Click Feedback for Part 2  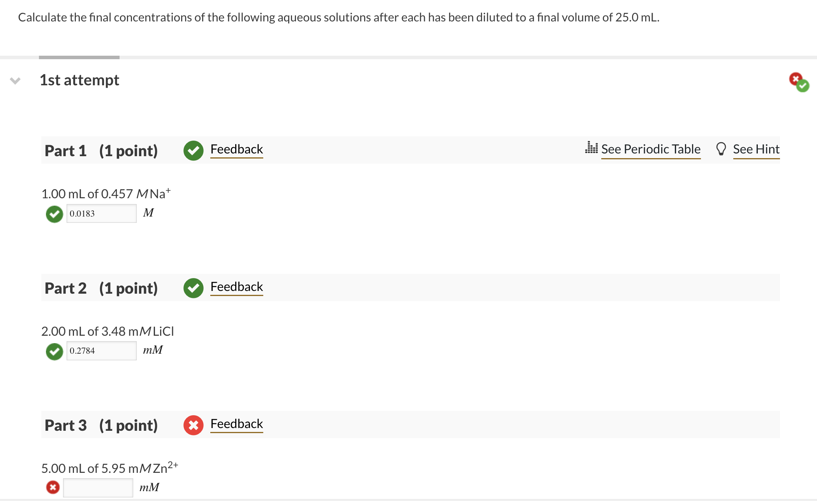tap(236, 287)
